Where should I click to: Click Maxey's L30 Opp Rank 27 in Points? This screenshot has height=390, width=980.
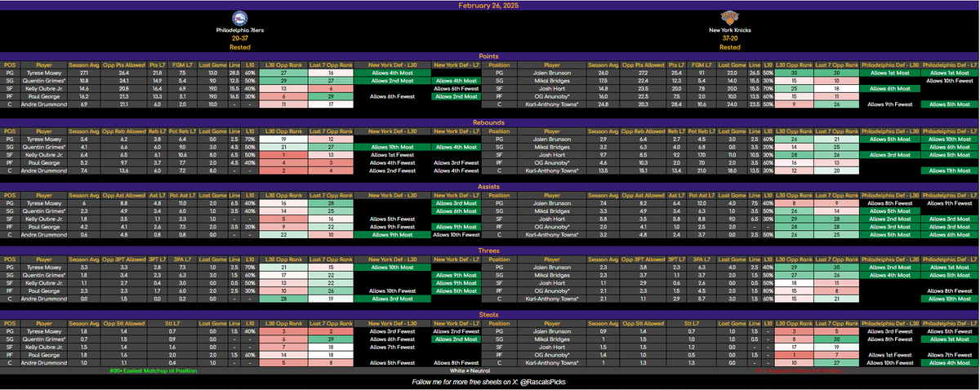tap(283, 73)
